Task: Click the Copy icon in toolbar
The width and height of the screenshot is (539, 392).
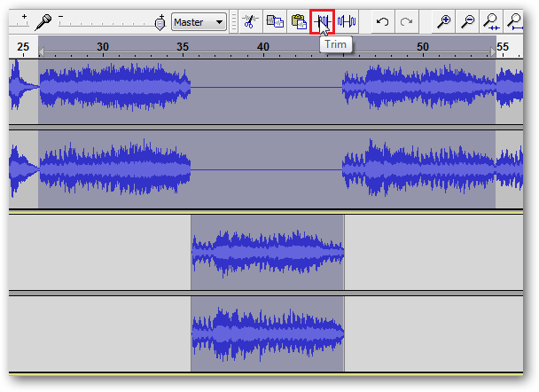Action: click(276, 21)
